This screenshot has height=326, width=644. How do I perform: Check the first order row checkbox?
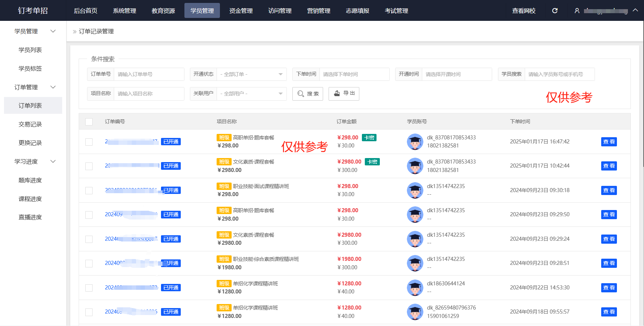click(89, 142)
